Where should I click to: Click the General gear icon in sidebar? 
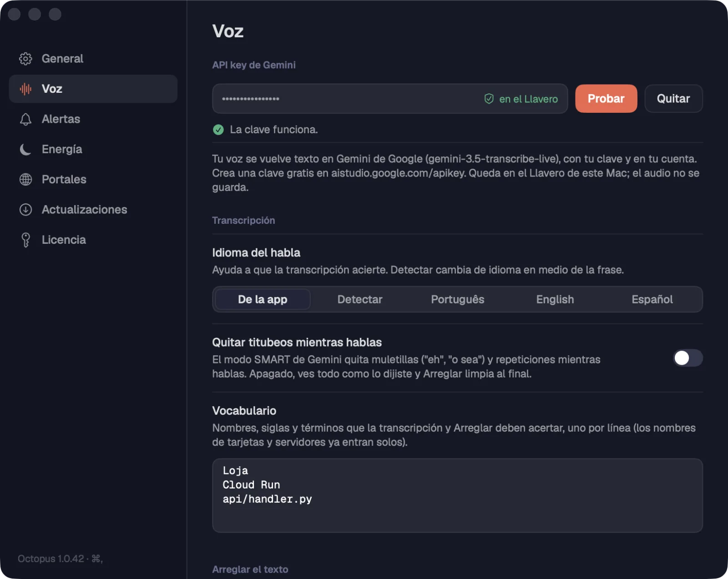(25, 59)
